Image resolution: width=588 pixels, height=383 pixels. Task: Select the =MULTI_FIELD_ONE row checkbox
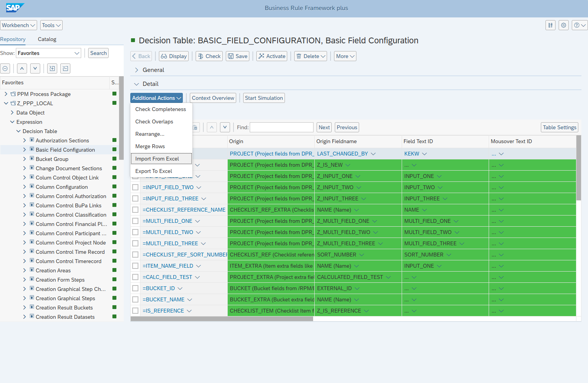135,221
